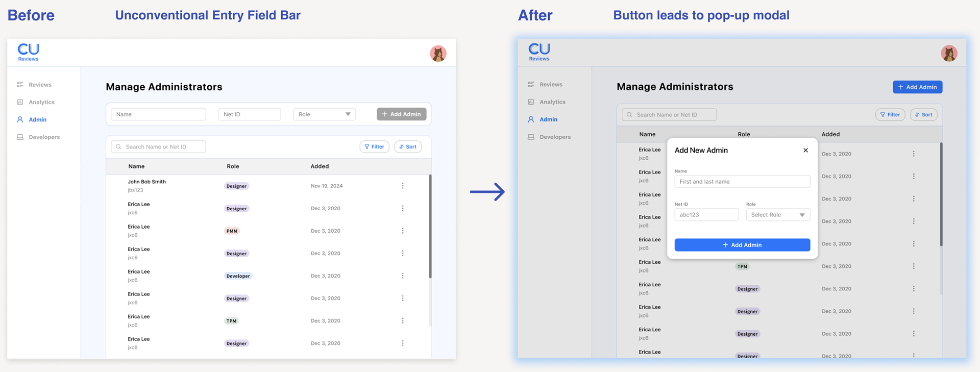
Task: Open John Bob Smith's three-dot menu
Action: pyautogui.click(x=403, y=186)
